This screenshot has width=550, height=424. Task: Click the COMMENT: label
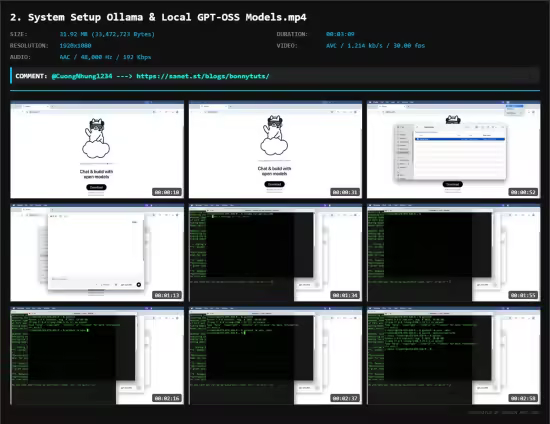(31, 76)
